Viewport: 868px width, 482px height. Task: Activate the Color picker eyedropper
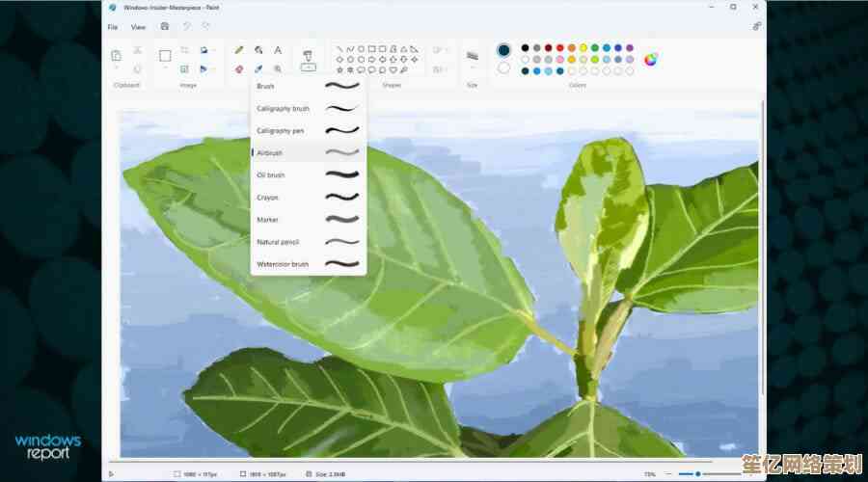coord(258,69)
